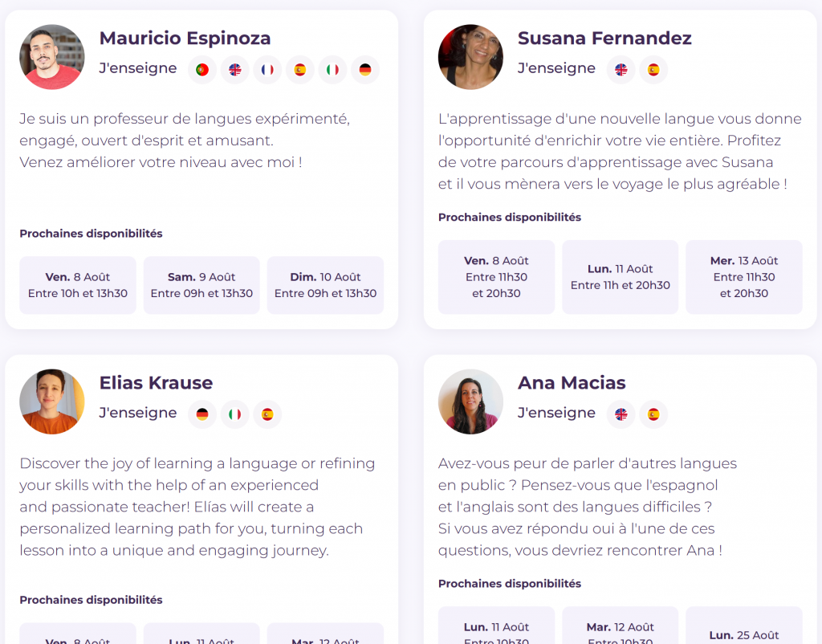Click Mauricio Espinoza's German flag icon
This screenshot has width=822, height=644.
tap(365, 70)
